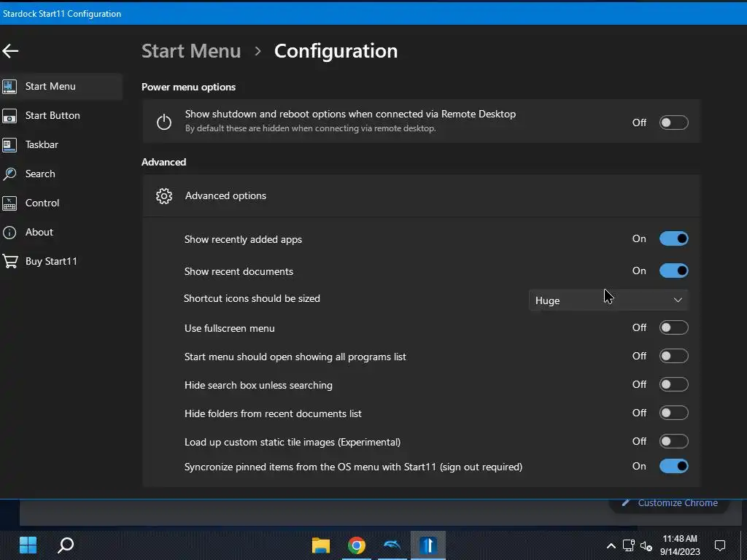Turn off Syncronize pinned items switch

tap(673, 466)
